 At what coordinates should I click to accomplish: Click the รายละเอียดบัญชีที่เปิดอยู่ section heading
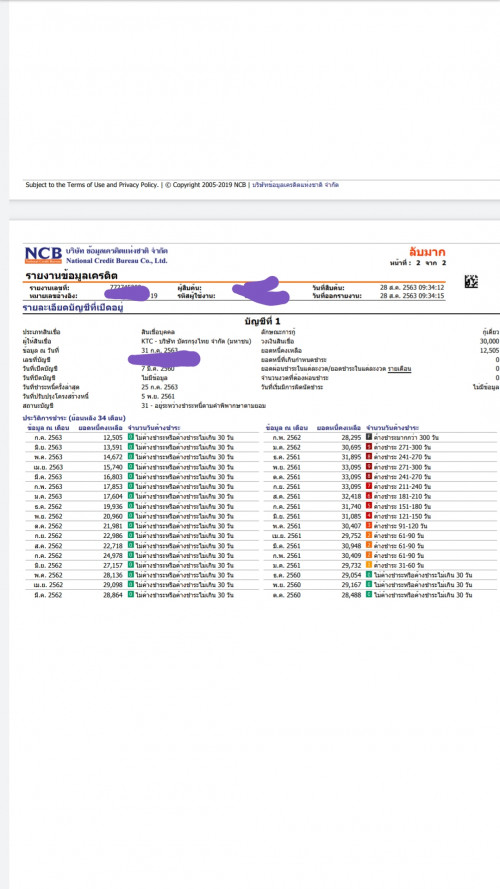click(73, 308)
